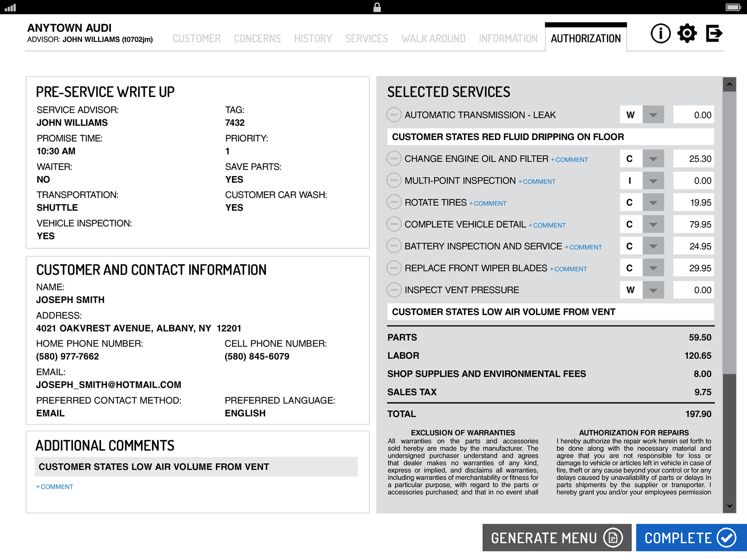Click the Complete button
747x560 pixels.
point(691,537)
